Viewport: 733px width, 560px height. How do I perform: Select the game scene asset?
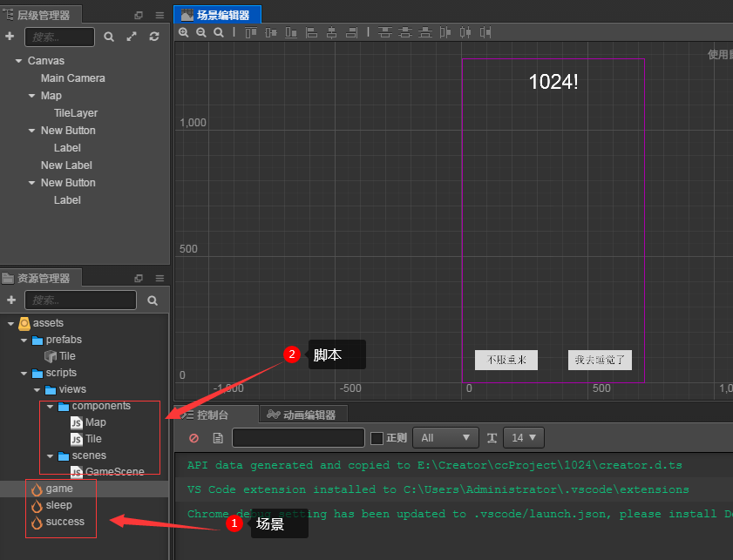pyautogui.click(x=59, y=489)
